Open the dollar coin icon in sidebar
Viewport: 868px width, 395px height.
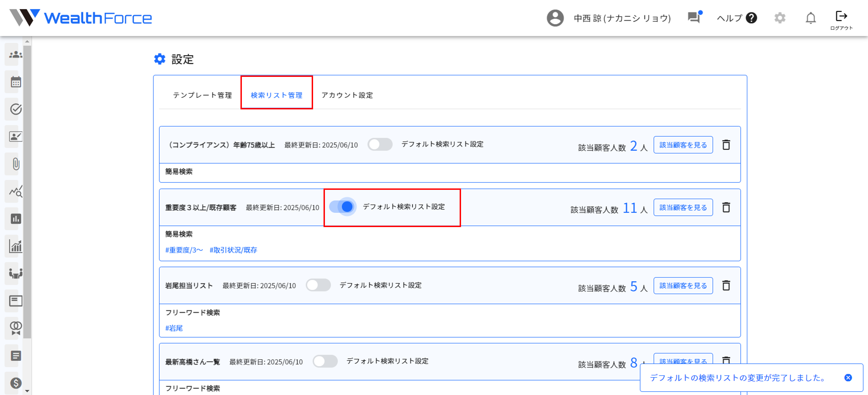16,383
